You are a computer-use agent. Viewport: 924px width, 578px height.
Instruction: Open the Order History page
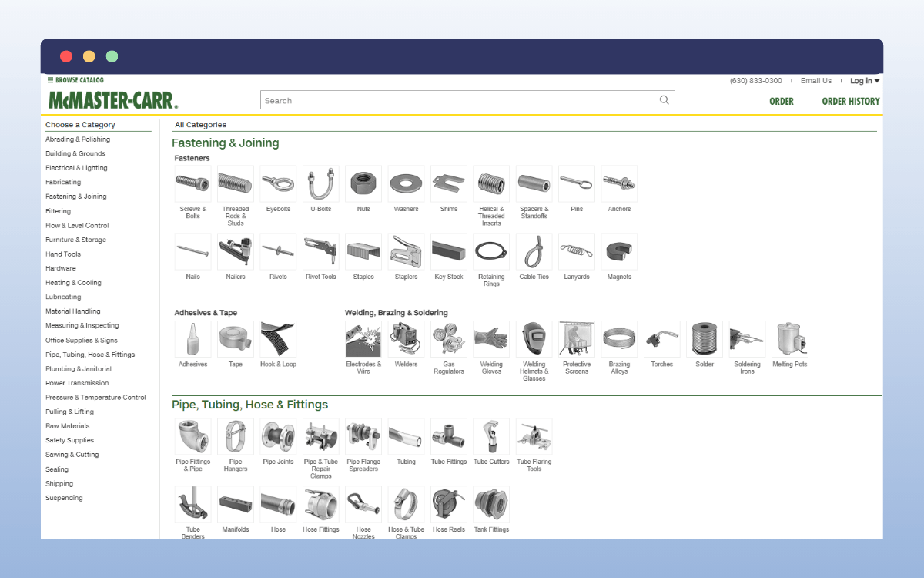(851, 101)
